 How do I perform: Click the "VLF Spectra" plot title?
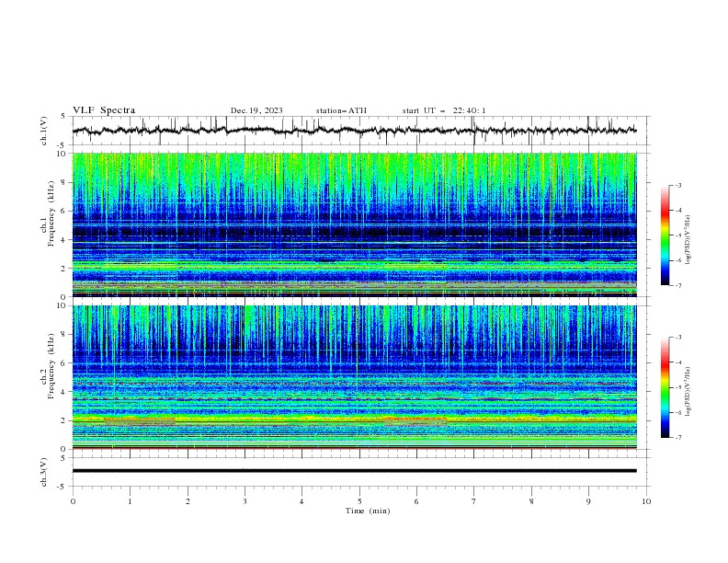[x=104, y=110]
